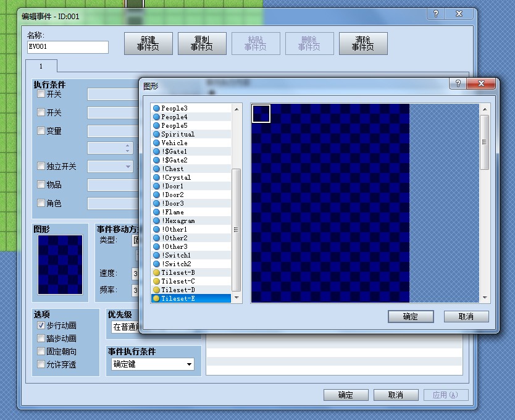The width and height of the screenshot is (515, 420).
Task: Cancel the 图形 dialog with 取消
Action: pos(466,316)
